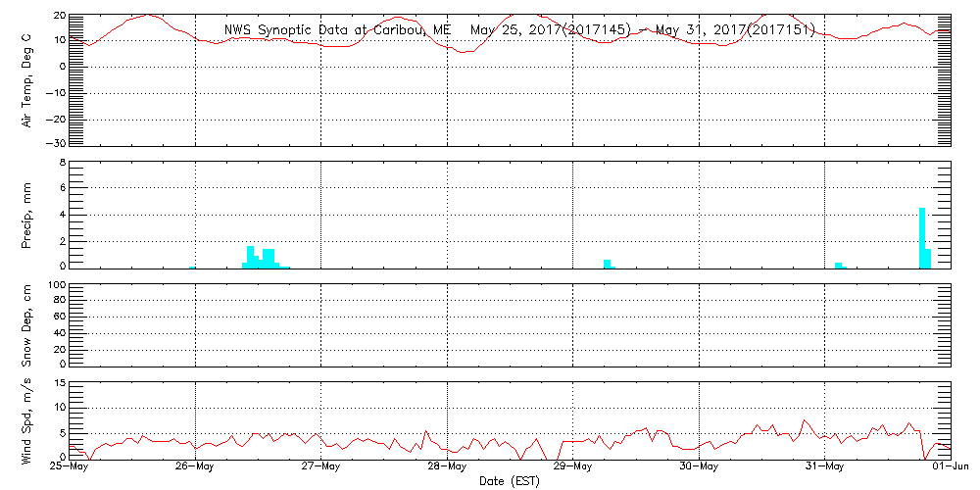The image size is (980, 490).
Task: Select the 'Precip, mm' axis label
Action: coord(27,214)
